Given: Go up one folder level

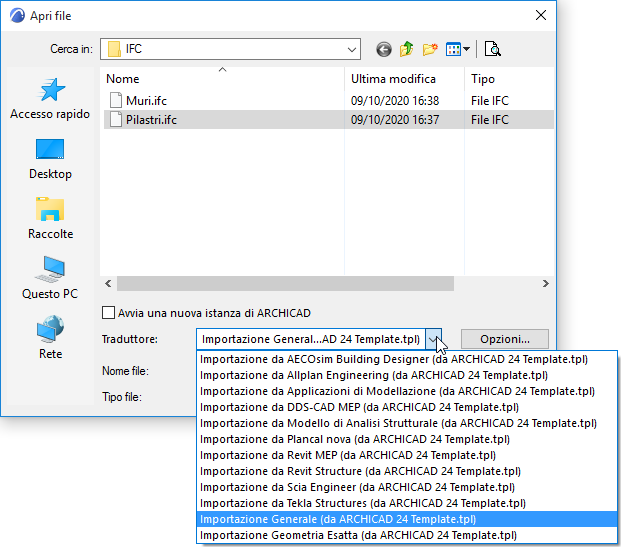Looking at the screenshot, I should [x=406, y=50].
